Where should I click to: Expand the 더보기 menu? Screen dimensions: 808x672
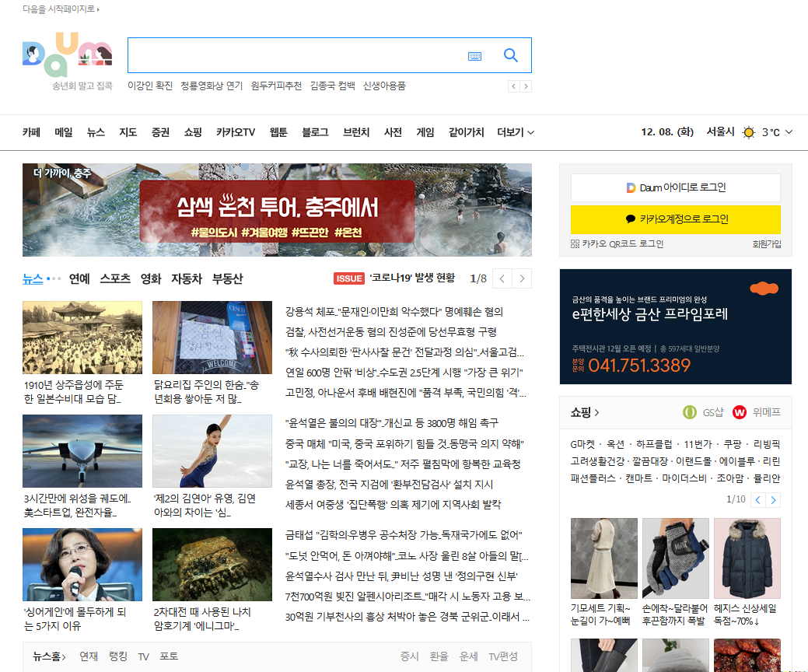[x=516, y=132]
